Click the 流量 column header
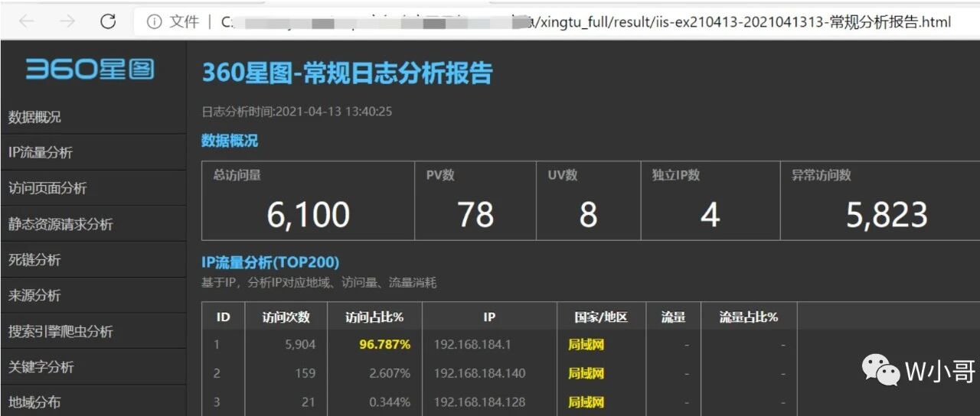The height and width of the screenshot is (416, 980). pyautogui.click(x=673, y=317)
